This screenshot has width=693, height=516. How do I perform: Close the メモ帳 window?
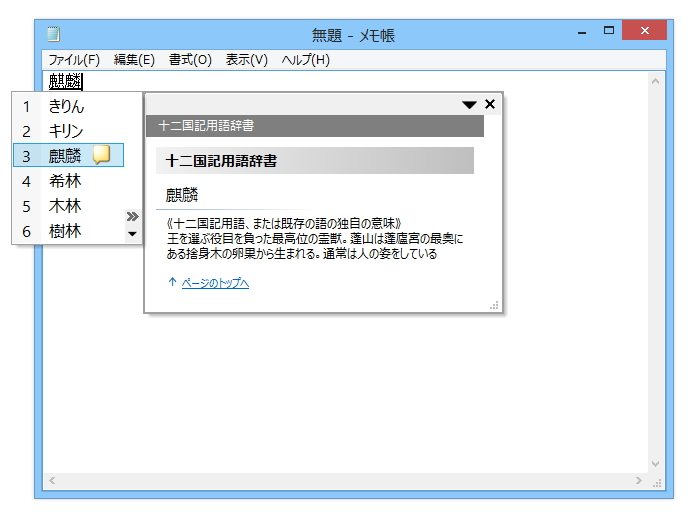(x=644, y=30)
